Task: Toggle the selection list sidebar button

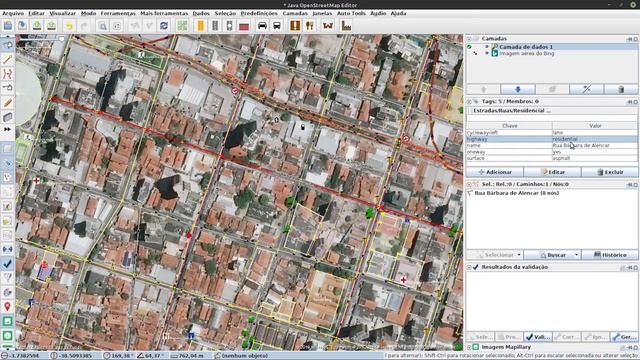Action: point(7,177)
